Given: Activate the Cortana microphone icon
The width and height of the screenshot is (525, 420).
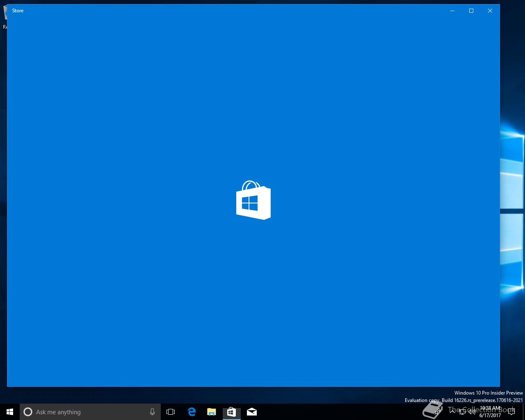Looking at the screenshot, I should [152, 412].
